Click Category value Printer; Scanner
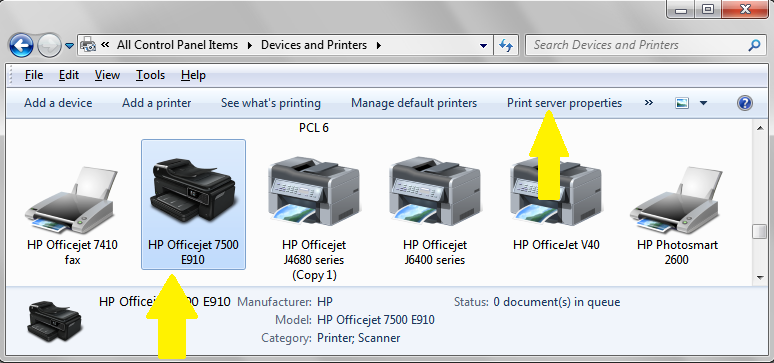This screenshot has width=774, height=363. (358, 338)
